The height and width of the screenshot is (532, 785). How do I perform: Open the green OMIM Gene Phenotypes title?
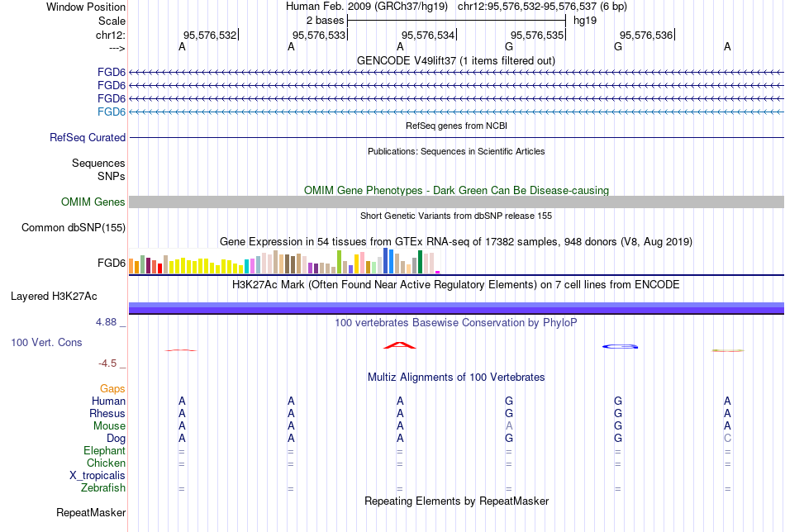(x=456, y=191)
